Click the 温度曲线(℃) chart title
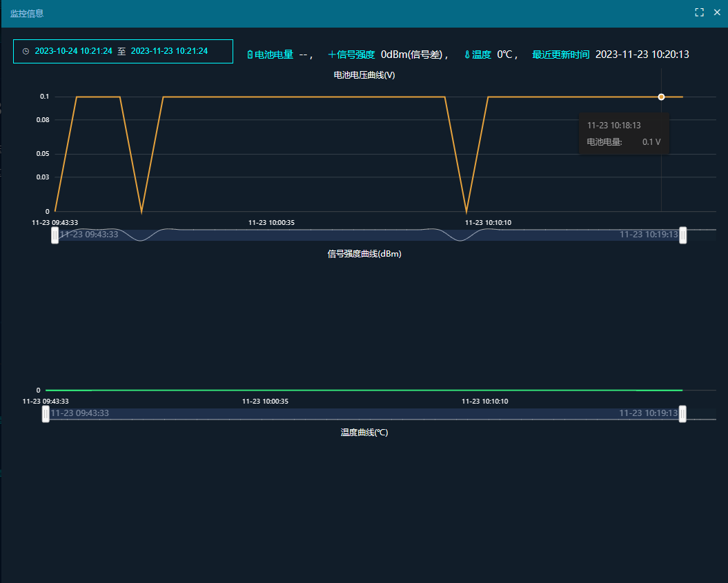This screenshot has width=728, height=583. (364, 433)
